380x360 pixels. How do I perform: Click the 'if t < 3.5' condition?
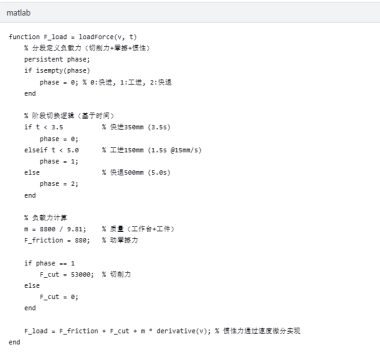43,127
